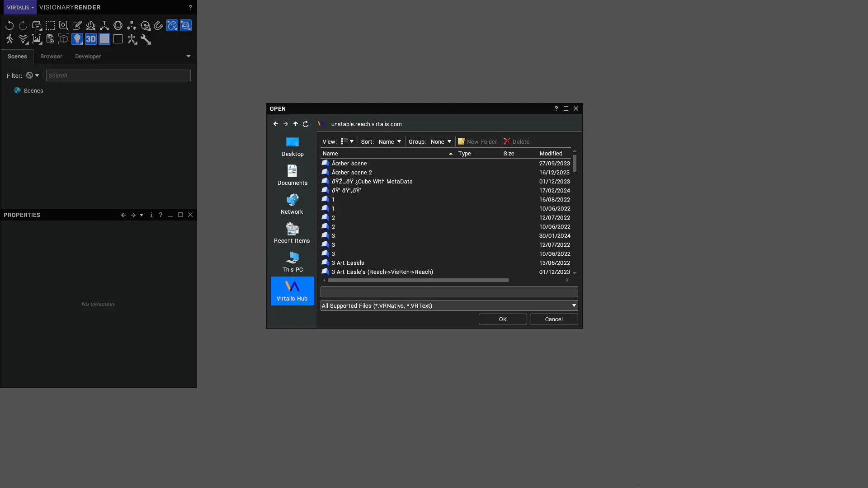
Task: Click the pencil annotation tool icon
Action: 77,26
